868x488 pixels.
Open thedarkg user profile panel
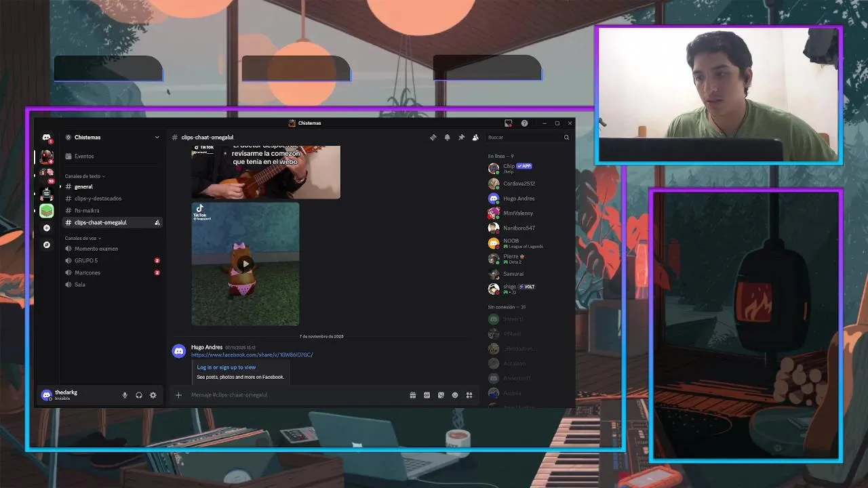coord(78,395)
